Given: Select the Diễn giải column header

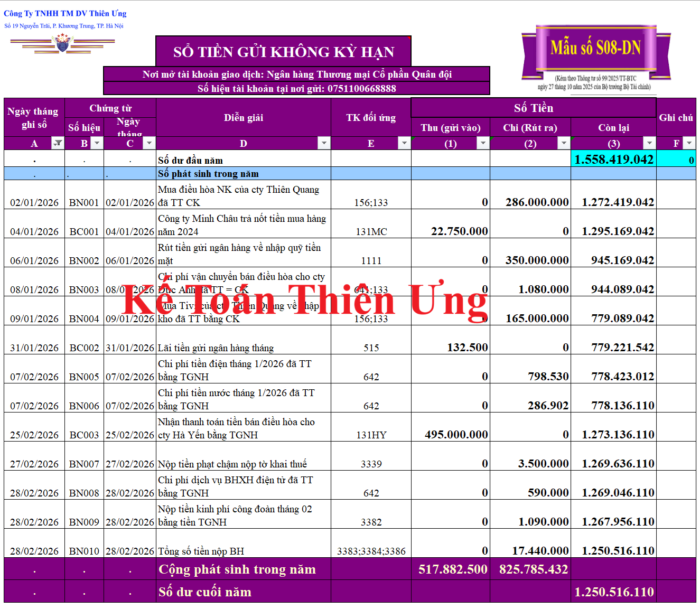Looking at the screenshot, I should [x=243, y=117].
